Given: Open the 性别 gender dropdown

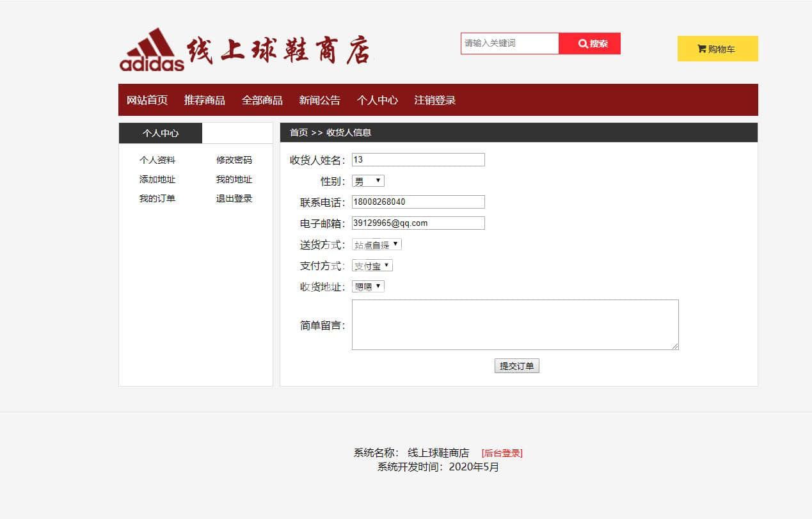Looking at the screenshot, I should click(x=368, y=181).
